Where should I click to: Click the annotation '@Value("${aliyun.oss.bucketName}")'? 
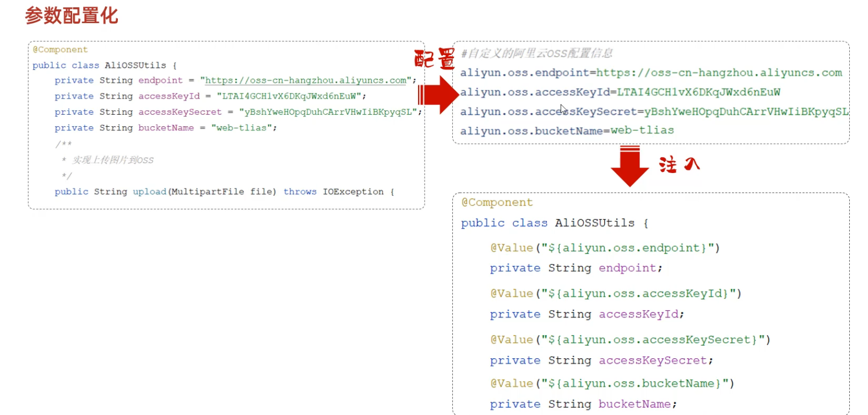tap(612, 384)
